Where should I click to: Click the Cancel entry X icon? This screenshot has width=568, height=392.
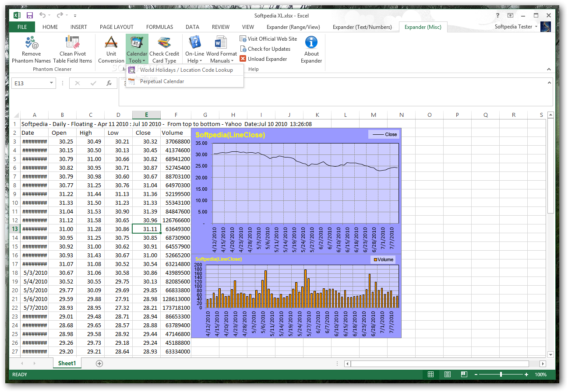tap(78, 83)
